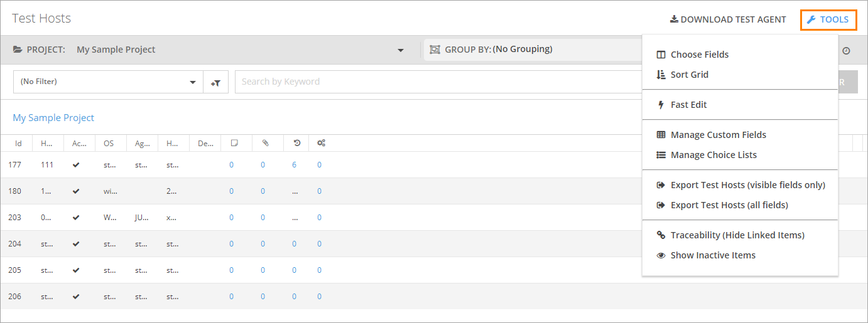Click the gears column header icon
868x323 pixels.
(321, 143)
